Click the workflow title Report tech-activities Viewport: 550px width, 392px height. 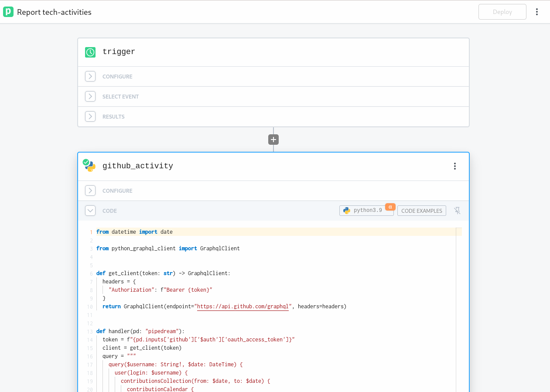pyautogui.click(x=54, y=12)
